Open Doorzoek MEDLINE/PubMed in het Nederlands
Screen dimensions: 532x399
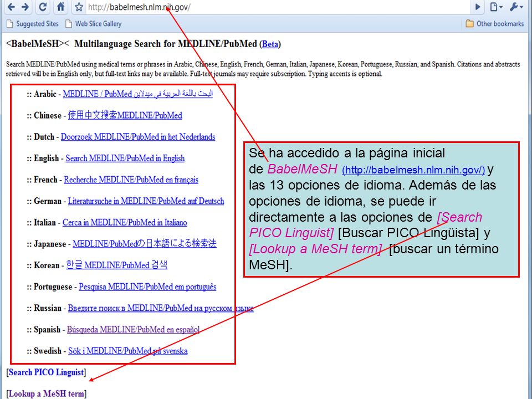(138, 137)
